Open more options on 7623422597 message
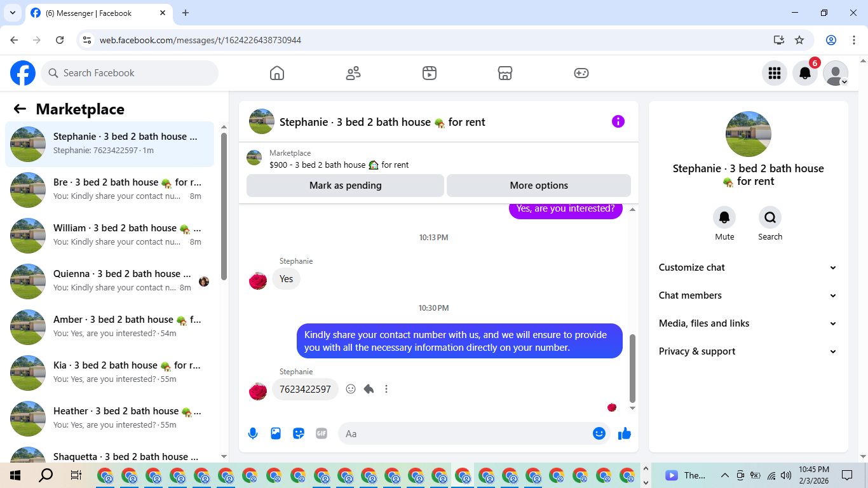 coord(386,389)
